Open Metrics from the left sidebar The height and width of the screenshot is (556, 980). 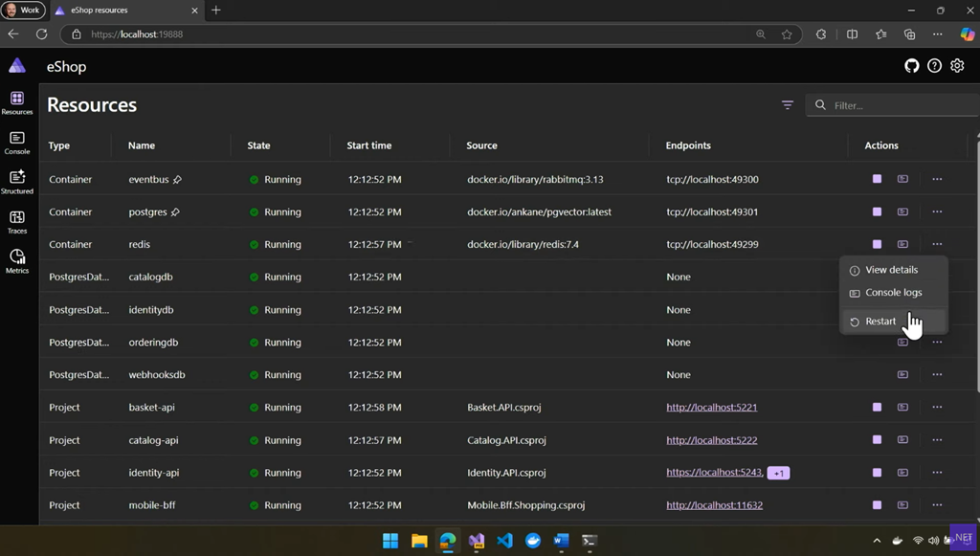[x=17, y=261]
